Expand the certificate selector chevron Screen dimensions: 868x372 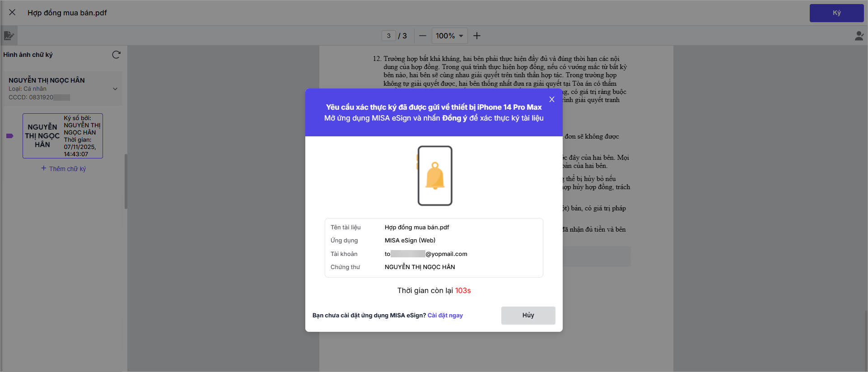coord(115,89)
